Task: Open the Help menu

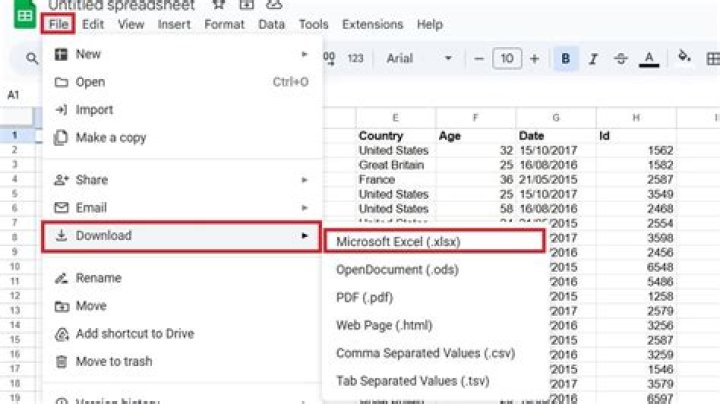Action: pos(429,24)
